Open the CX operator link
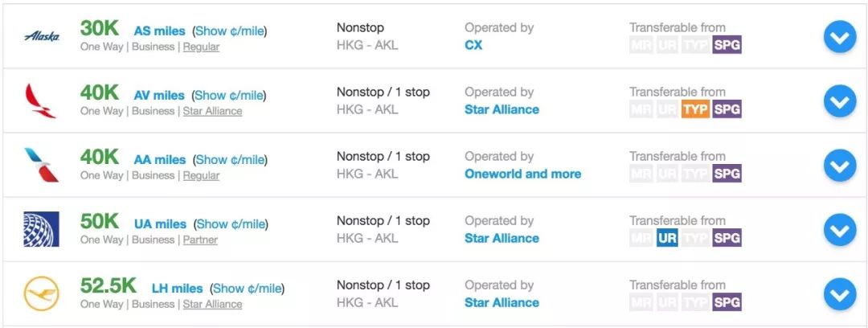Viewport: 868px width, 328px height. pyautogui.click(x=473, y=46)
